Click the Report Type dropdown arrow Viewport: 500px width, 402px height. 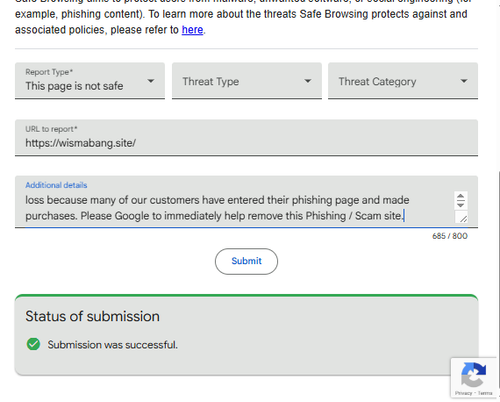[151, 81]
